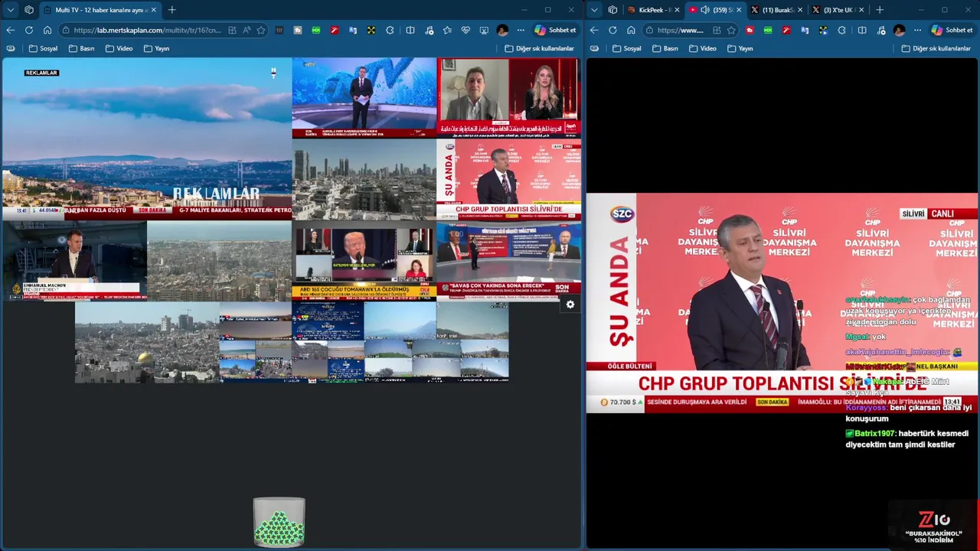Open Basın bookmarks folder in left window
The image size is (980, 551).
pos(82,48)
